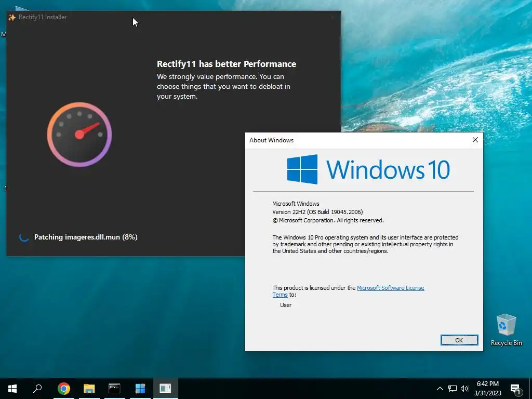Click OK in the About Windows dialog
The image size is (532, 399).
(459, 340)
